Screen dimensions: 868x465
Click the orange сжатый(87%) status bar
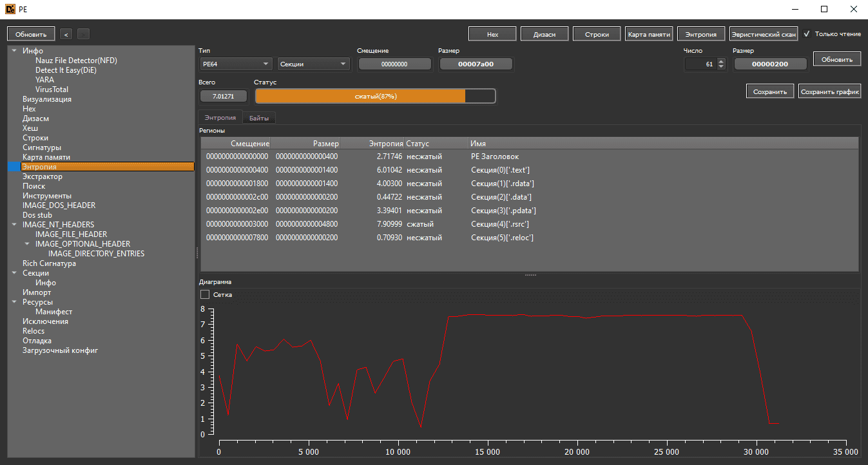tap(376, 96)
